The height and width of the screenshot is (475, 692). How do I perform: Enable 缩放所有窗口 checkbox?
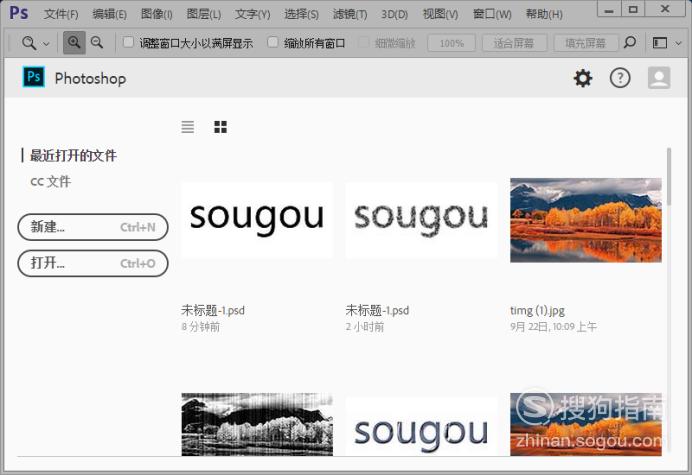pyautogui.click(x=273, y=42)
